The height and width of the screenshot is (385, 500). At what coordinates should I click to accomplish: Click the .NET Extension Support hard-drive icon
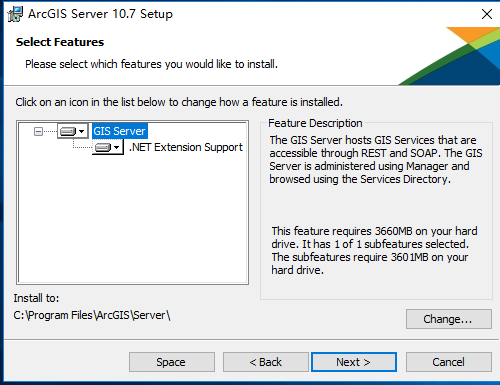tap(103, 147)
